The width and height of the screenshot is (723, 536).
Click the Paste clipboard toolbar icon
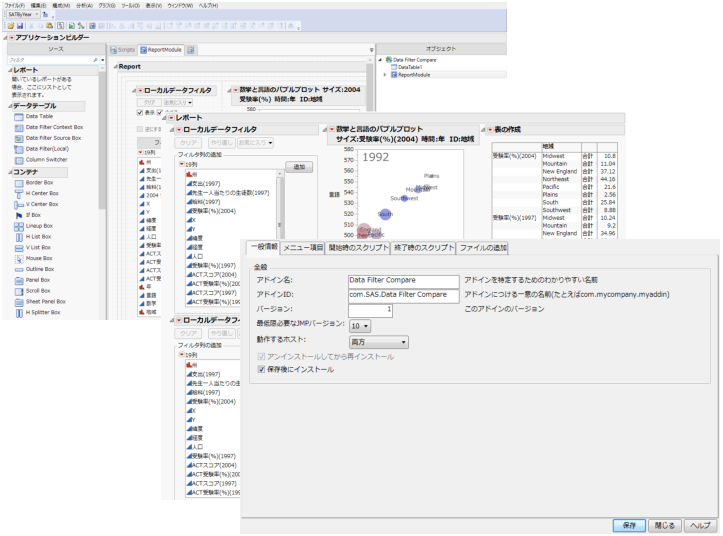(49, 26)
